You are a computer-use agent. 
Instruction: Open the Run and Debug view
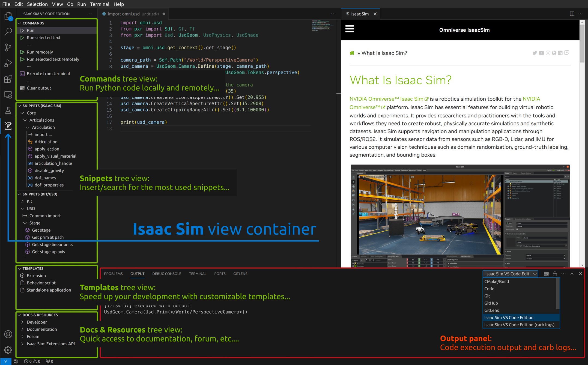tap(8, 63)
